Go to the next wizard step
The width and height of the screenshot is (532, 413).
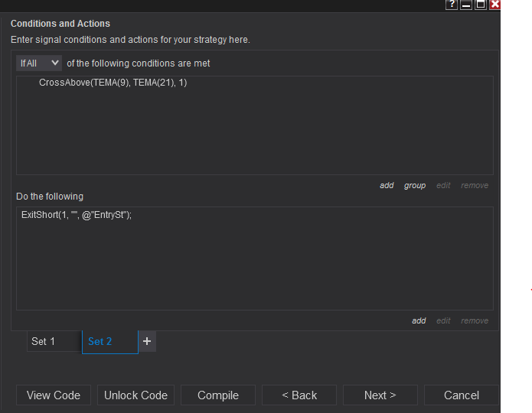click(380, 395)
